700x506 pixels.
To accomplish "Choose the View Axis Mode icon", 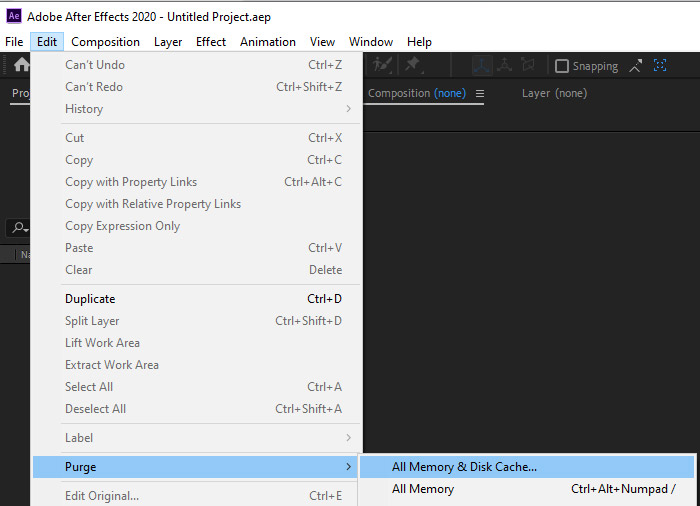I will coord(530,66).
